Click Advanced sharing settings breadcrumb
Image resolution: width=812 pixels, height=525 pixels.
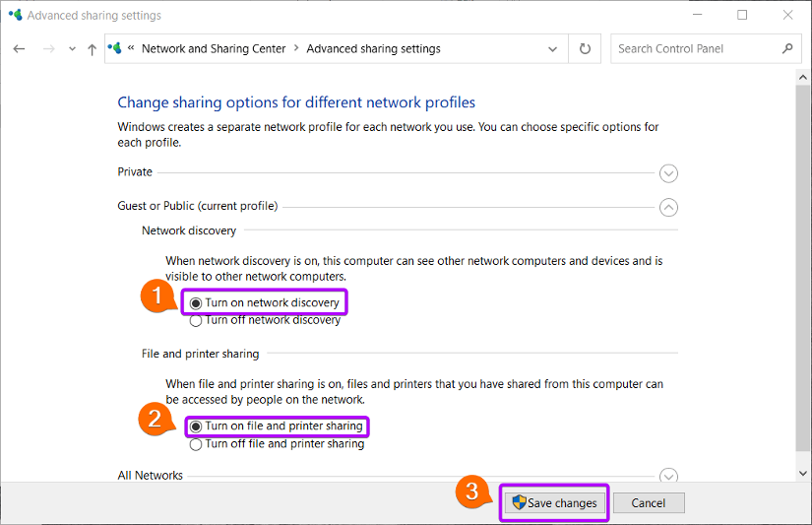point(373,48)
